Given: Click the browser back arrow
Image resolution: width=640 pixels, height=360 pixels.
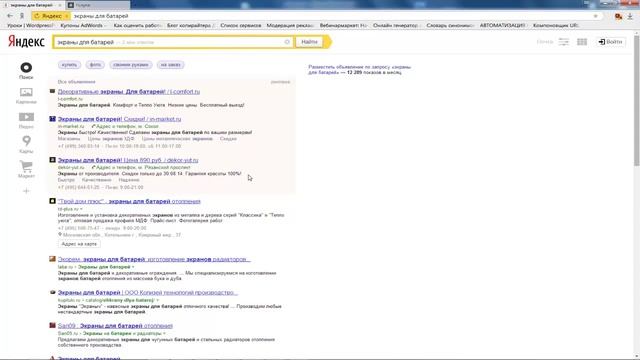Looking at the screenshot, I should click(10, 16).
